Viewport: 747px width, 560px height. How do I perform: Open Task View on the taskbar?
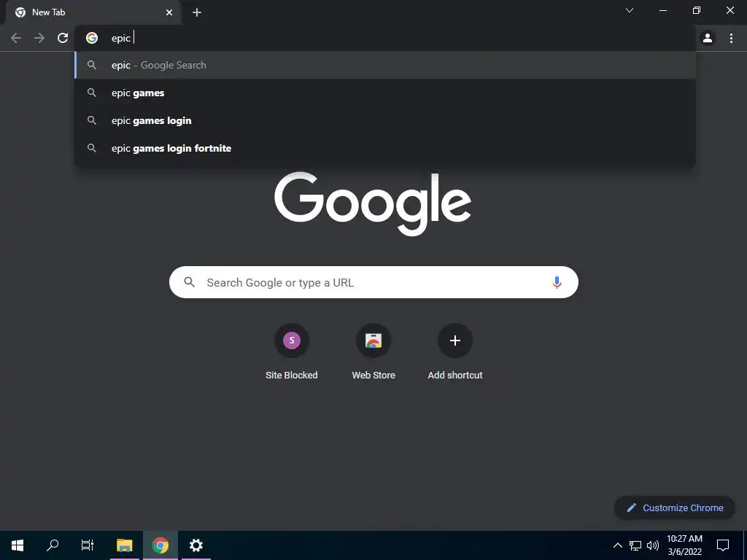88,545
